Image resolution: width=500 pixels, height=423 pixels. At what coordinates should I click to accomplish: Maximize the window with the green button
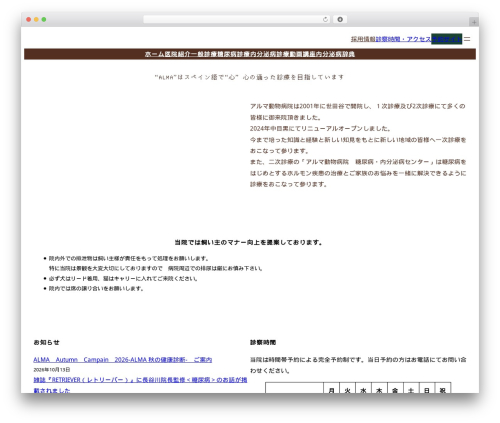(44, 20)
